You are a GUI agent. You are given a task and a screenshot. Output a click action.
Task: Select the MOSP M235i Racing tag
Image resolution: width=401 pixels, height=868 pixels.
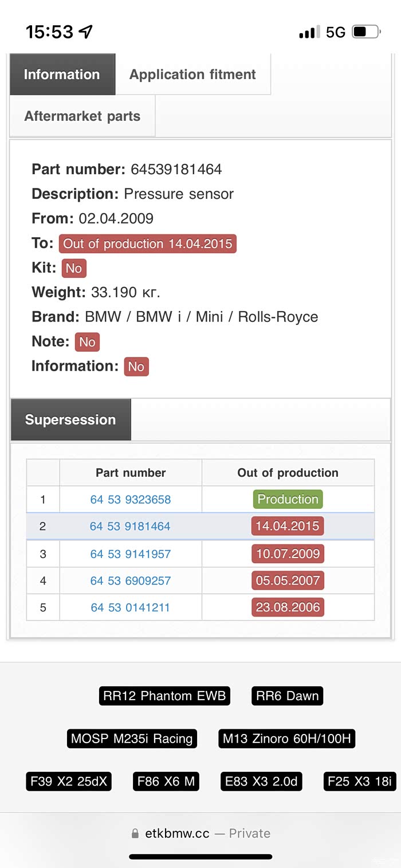132,739
